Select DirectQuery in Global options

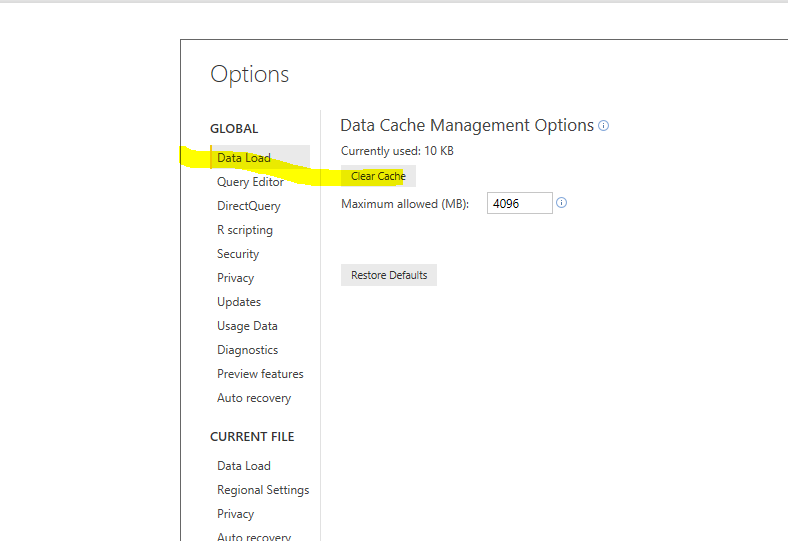[249, 206]
